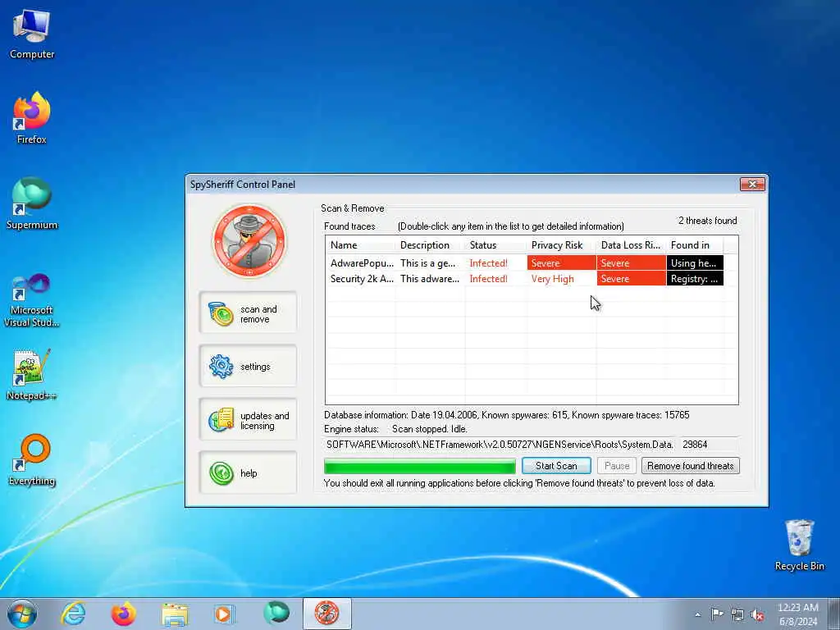
Task: Sort by the Privacy Risk column header
Action: click(x=561, y=244)
